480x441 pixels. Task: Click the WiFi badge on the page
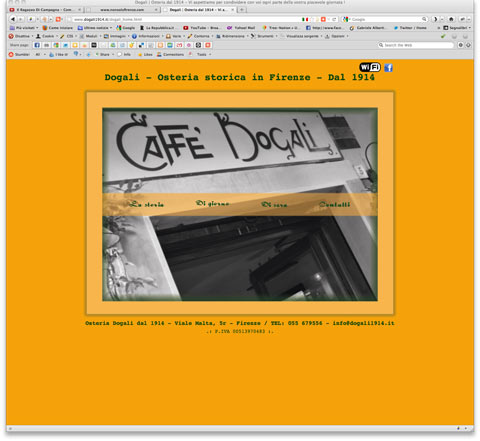[370, 67]
